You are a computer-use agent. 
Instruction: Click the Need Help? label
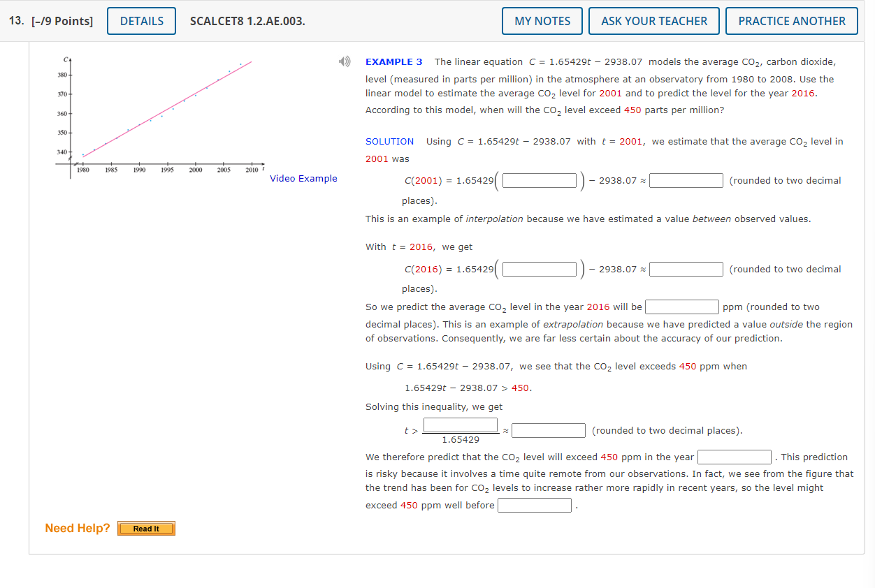tap(77, 529)
